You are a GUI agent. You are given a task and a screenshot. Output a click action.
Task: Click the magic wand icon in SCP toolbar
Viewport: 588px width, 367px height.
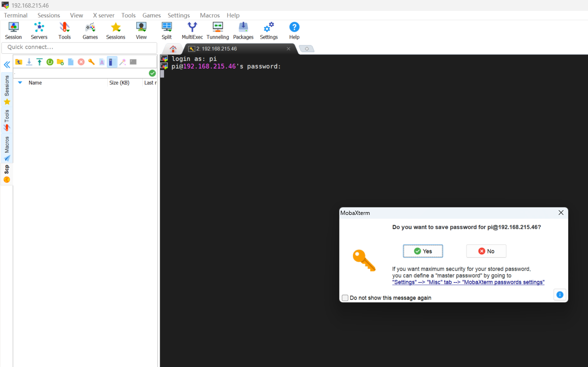click(x=123, y=62)
